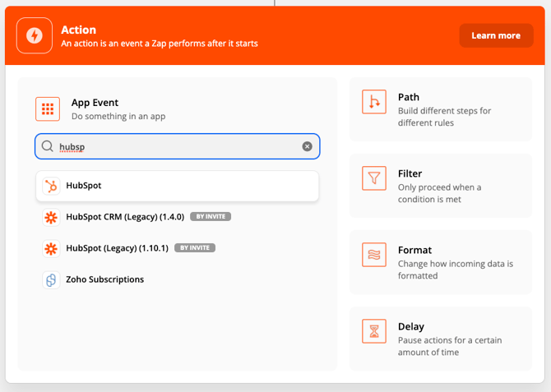Click the Zoho Subscriptions logo icon
Image resolution: width=551 pixels, height=392 pixels.
pyautogui.click(x=51, y=279)
